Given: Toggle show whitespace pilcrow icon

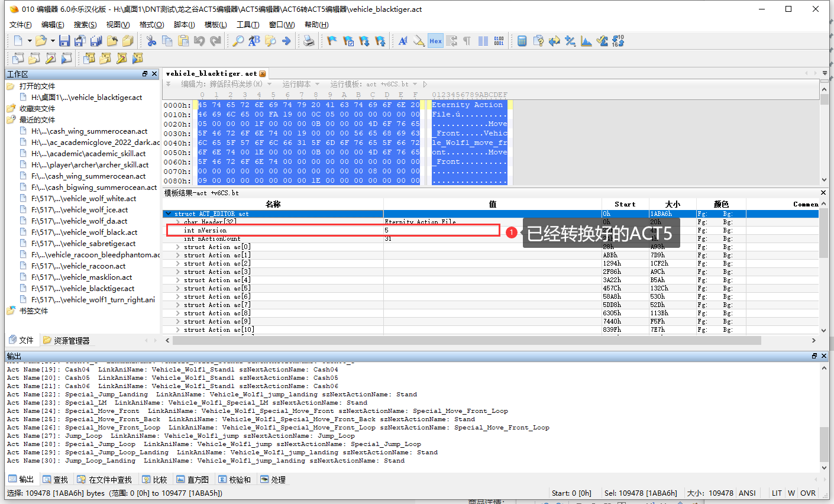Looking at the screenshot, I should 467,41.
